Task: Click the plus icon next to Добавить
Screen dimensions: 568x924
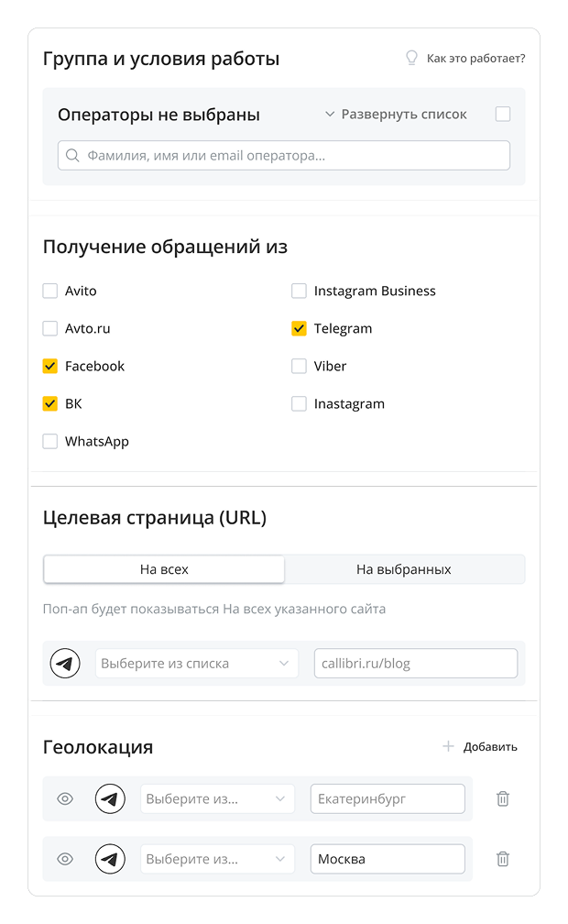Action: point(448,746)
